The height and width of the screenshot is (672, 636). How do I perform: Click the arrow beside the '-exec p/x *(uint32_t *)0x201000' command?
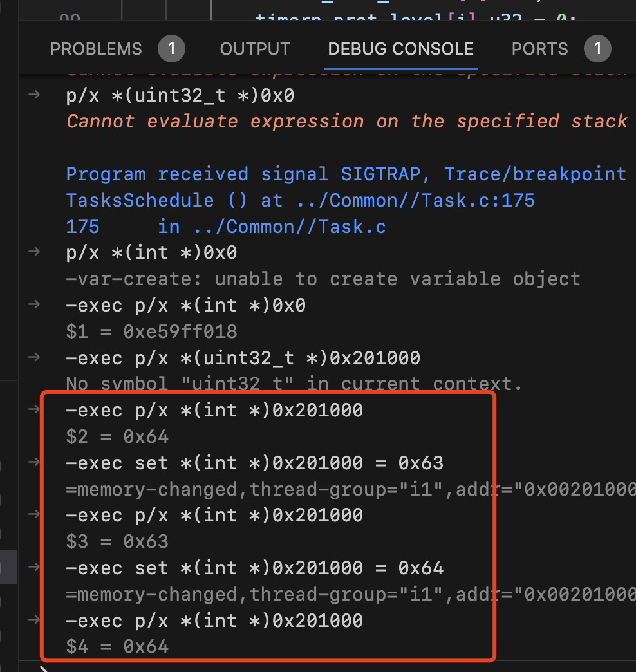[34, 357]
